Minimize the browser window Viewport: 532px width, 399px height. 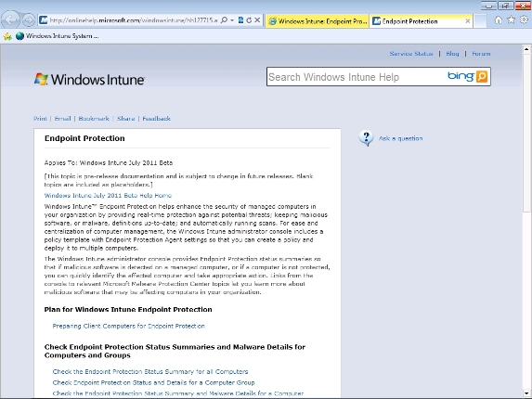tap(488, 5)
